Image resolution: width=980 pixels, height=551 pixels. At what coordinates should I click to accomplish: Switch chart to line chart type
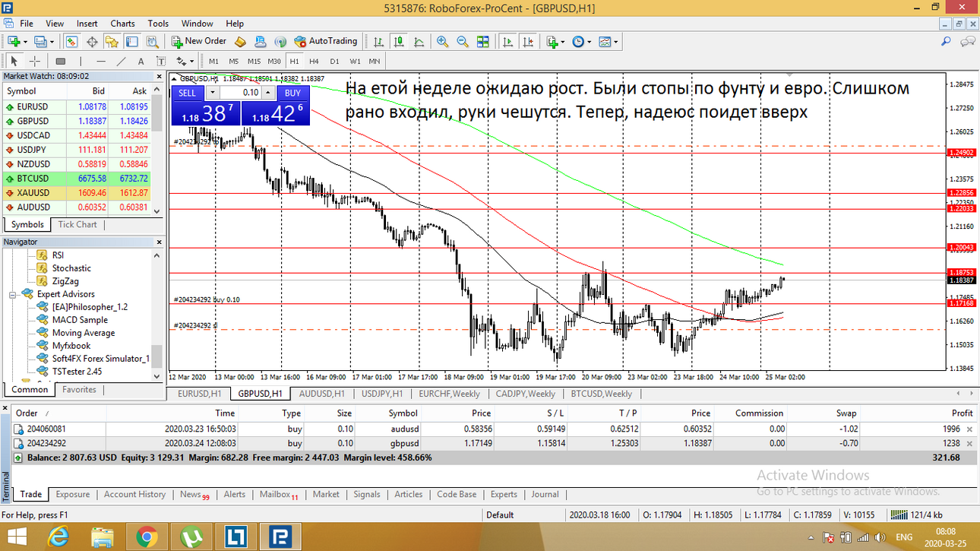(x=419, y=42)
